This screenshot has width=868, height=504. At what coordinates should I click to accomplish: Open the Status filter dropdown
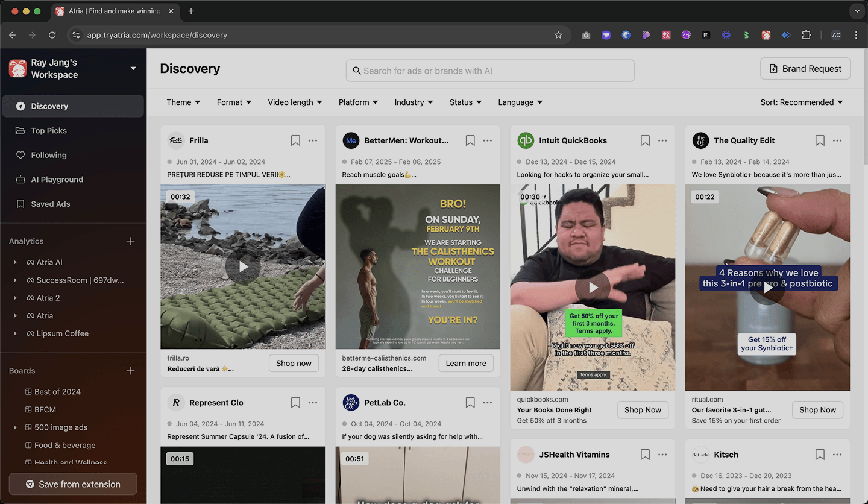(465, 102)
